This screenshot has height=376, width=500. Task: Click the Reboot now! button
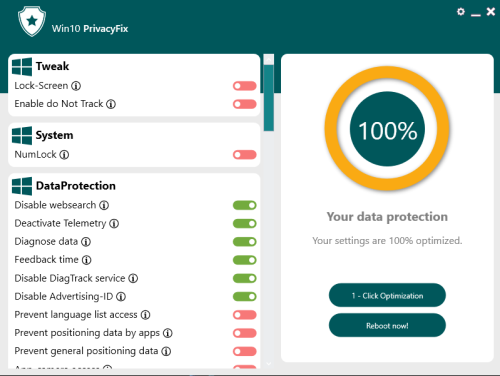point(387,325)
